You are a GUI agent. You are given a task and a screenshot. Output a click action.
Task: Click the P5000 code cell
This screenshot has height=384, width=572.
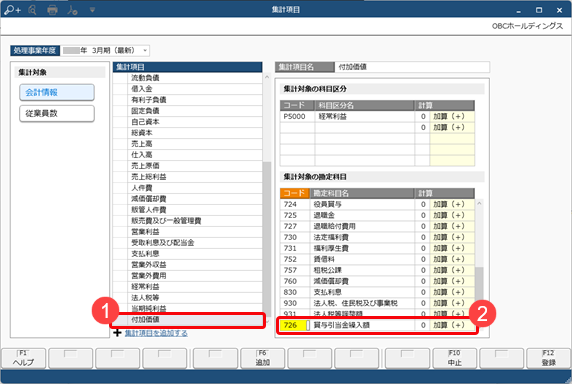[x=297, y=116]
